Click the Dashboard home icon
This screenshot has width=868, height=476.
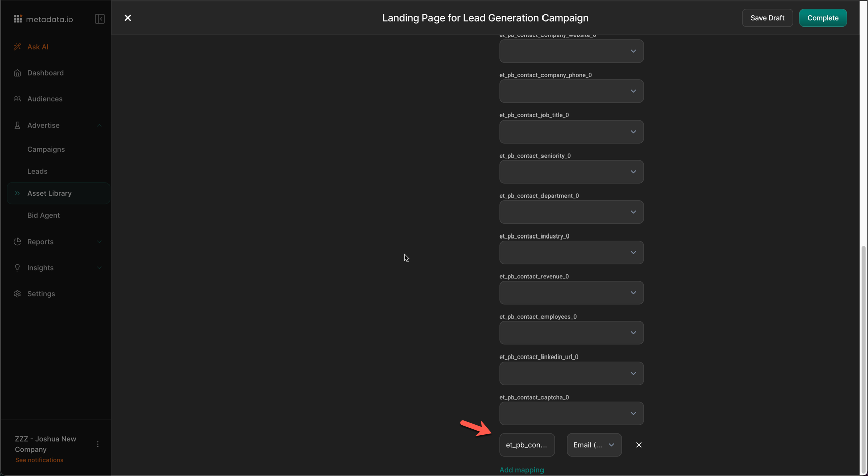pos(18,73)
